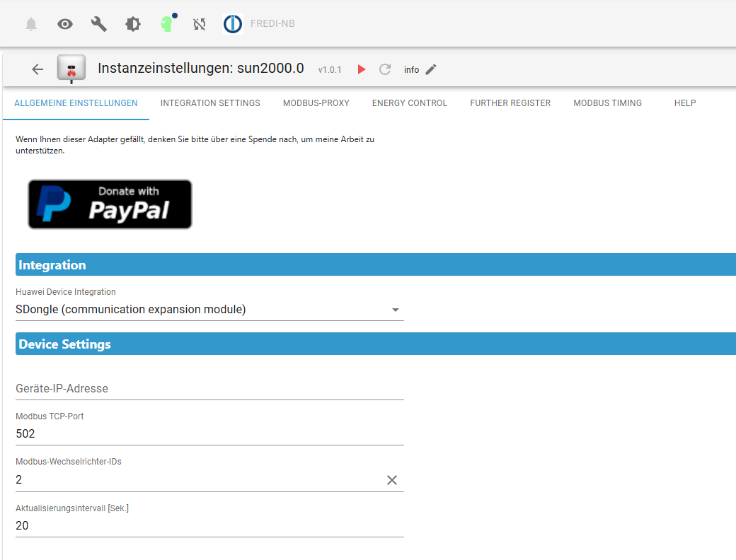Click the FREDI-NB host name
The width and height of the screenshot is (736, 560).
pos(272,23)
